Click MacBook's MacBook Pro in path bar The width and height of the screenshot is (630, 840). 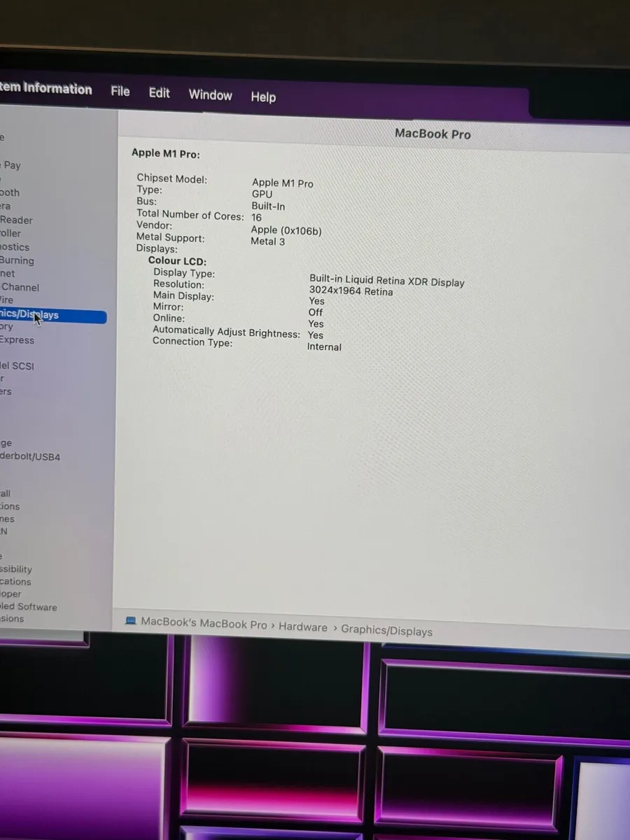(204, 622)
